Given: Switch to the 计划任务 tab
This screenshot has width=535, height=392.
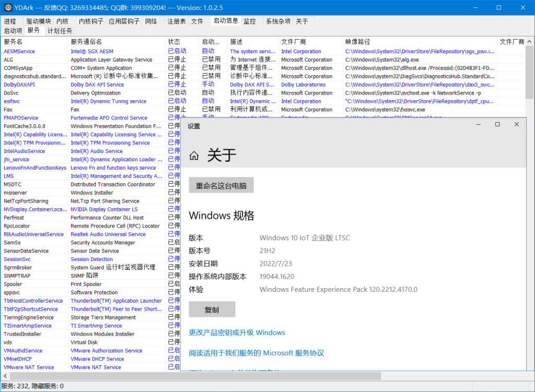Looking at the screenshot, I should point(60,31).
